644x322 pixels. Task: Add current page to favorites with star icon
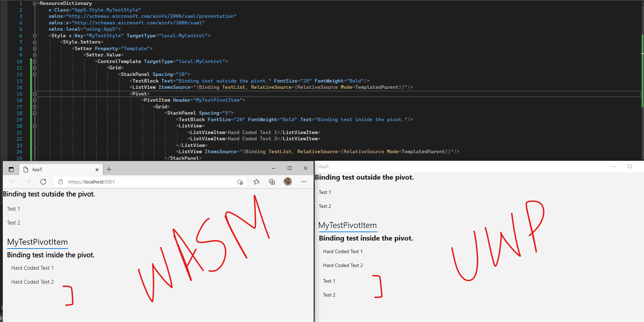240,181
